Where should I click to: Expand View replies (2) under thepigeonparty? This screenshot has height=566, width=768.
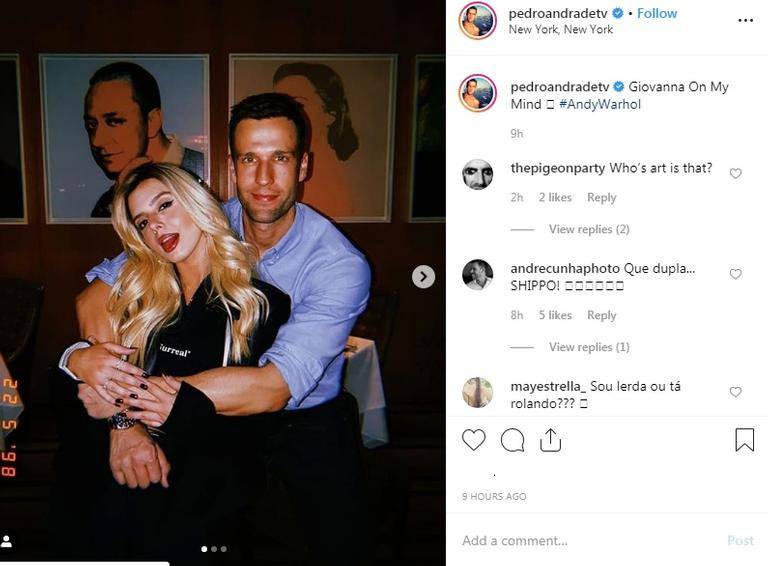tap(588, 230)
